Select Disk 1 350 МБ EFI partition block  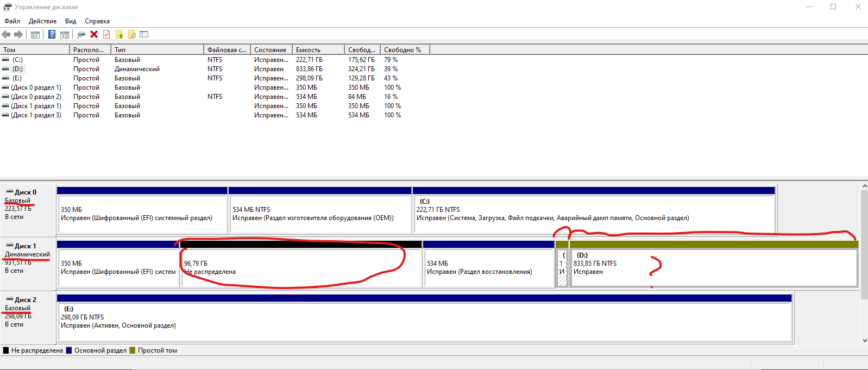click(118, 264)
